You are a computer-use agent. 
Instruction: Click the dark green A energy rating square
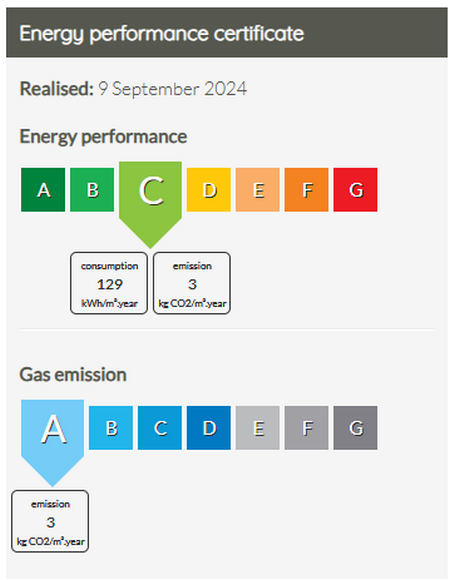coord(43,190)
